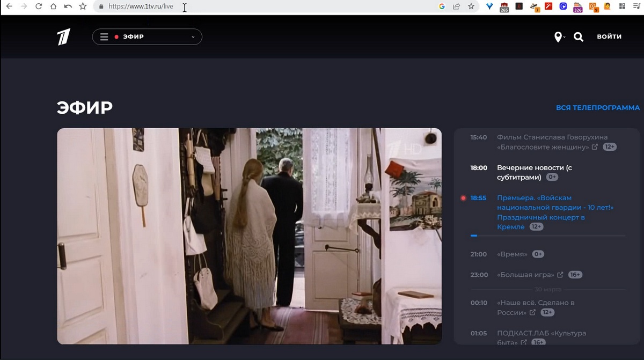Click the undo arrow icon beside home
This screenshot has height=360, width=644.
[x=68, y=6]
